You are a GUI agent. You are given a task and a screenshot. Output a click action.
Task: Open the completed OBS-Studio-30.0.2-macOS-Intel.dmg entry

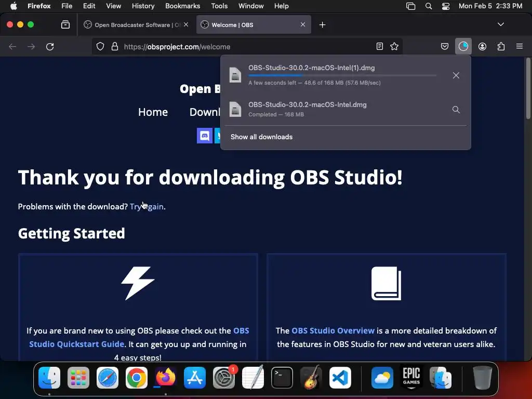coord(345,109)
